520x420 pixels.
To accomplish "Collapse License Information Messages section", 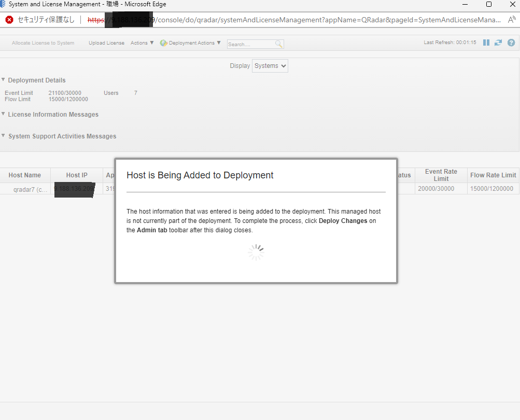I will (3, 114).
